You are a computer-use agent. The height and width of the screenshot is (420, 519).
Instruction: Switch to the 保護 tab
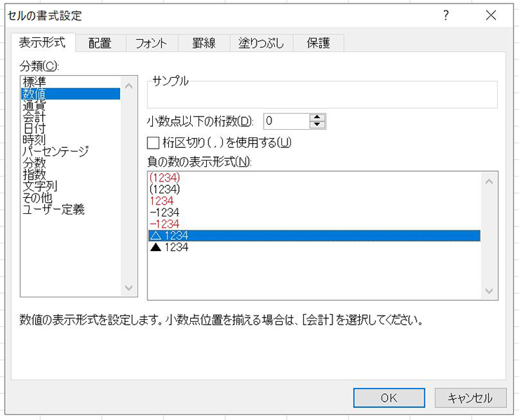(318, 43)
